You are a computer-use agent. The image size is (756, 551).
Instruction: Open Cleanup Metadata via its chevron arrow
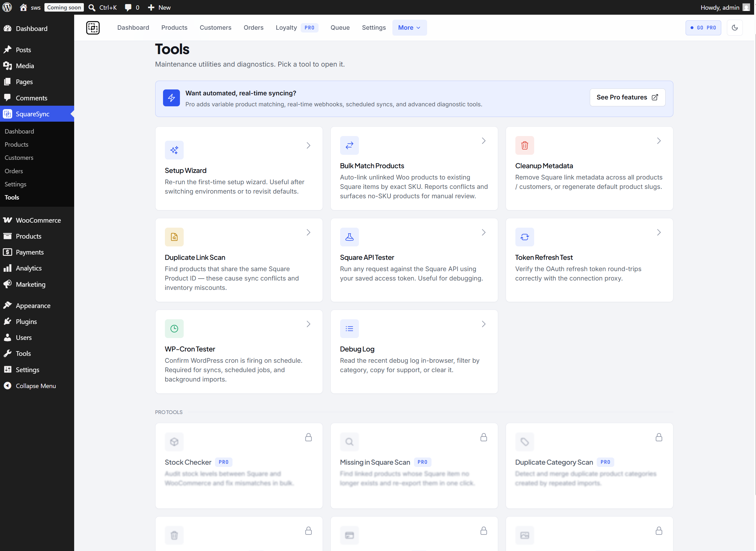point(659,141)
